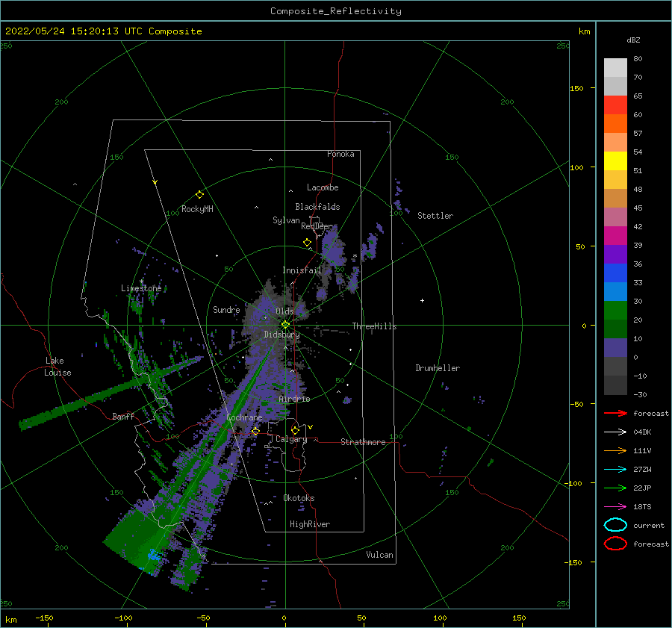Viewport: 672px width, 628px height.
Task: Click the slate purple 0-10 dBZ swatch
Action: coord(615,347)
